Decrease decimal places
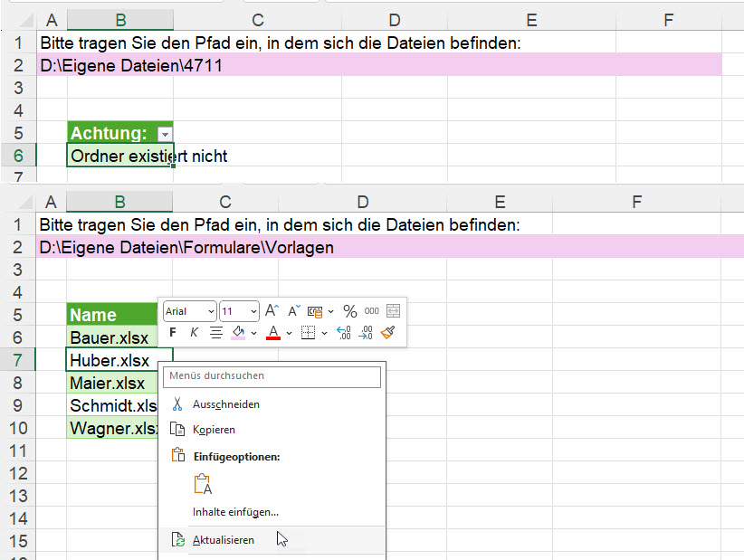Screen dimensions: 744x560 (367, 333)
